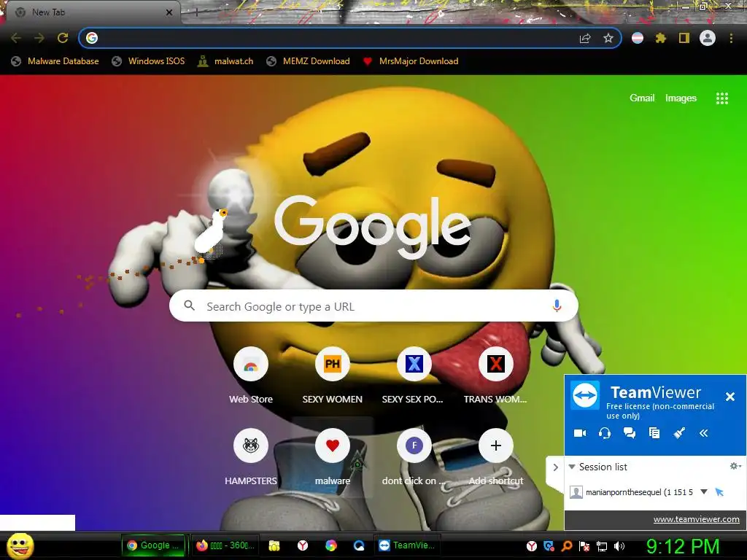Open the Chrome three-dot menu

click(x=731, y=38)
